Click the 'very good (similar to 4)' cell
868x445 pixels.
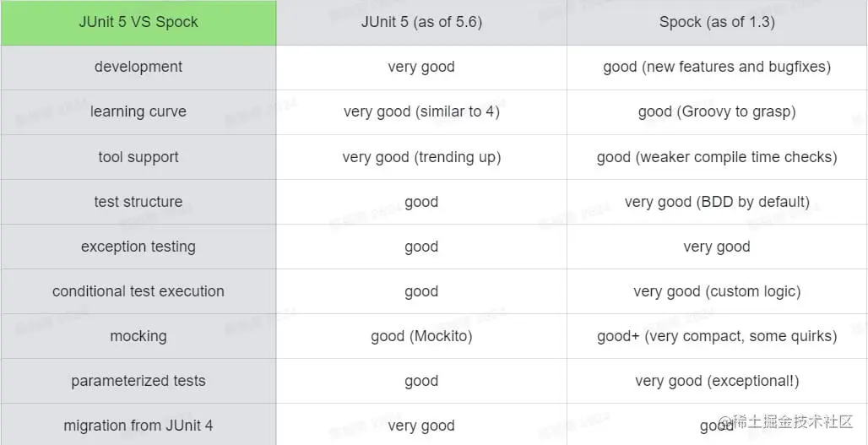click(x=421, y=111)
